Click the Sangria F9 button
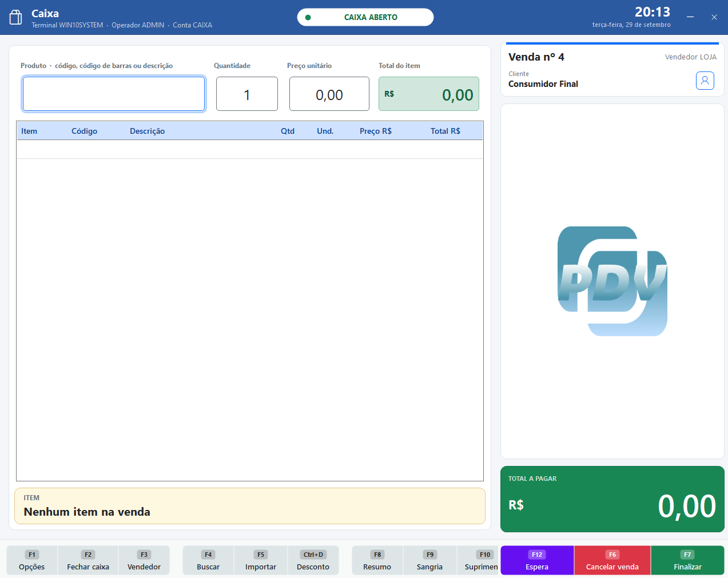Viewport: 728px width, 578px height. [x=430, y=560]
